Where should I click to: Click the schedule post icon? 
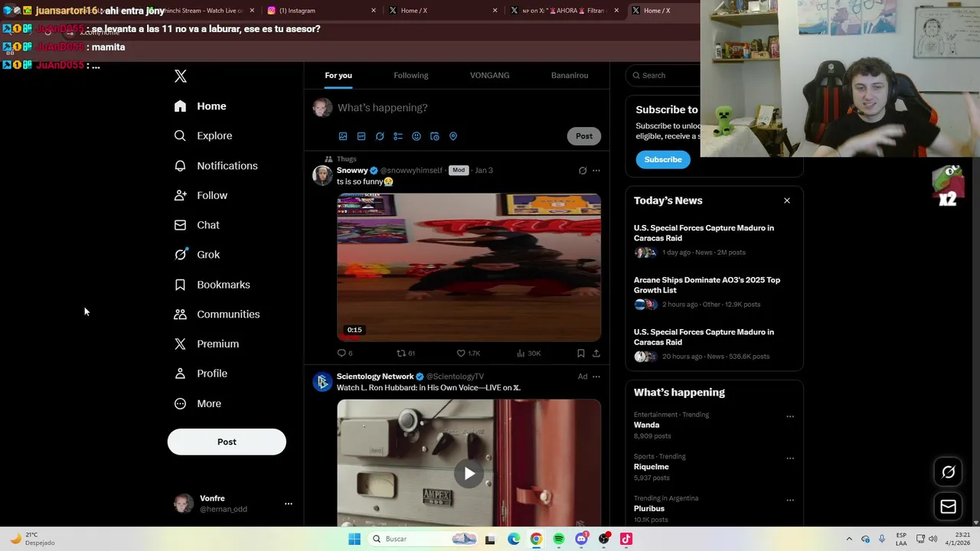click(x=435, y=136)
